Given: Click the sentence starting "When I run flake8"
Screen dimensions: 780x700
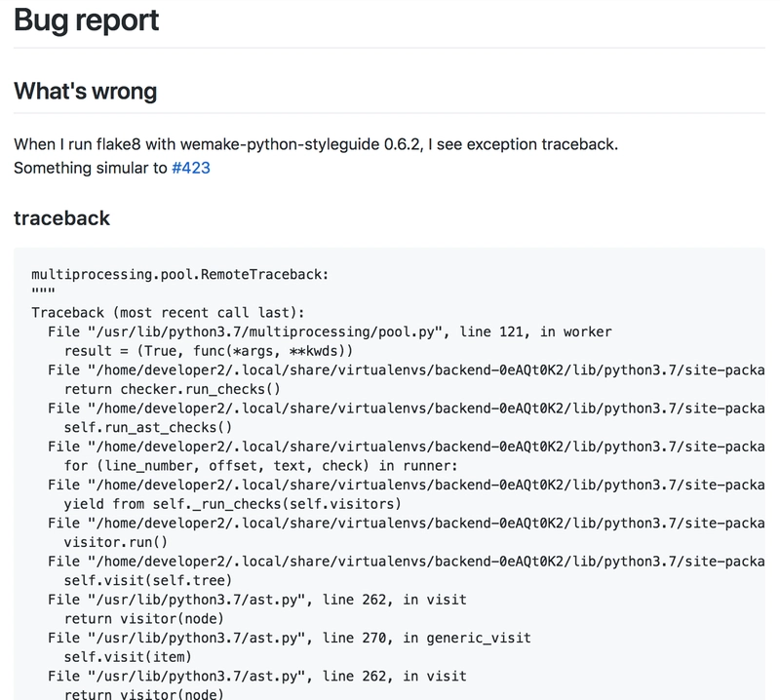Looking at the screenshot, I should (x=316, y=144).
